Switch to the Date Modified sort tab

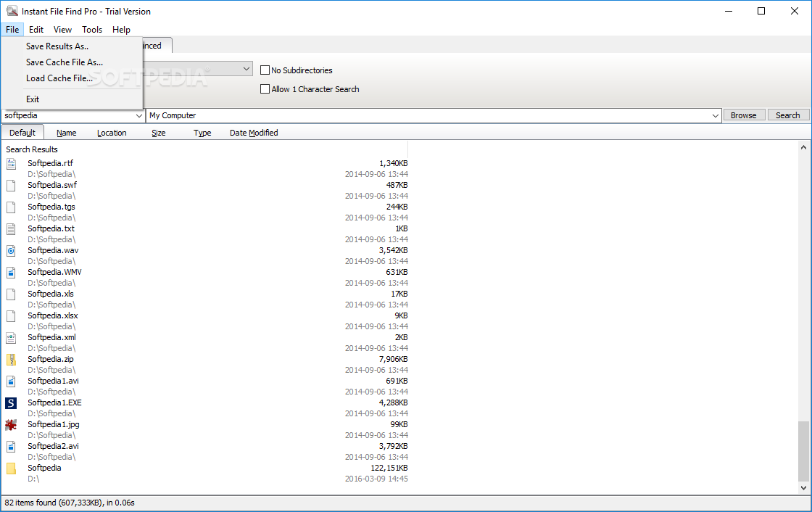coord(254,133)
